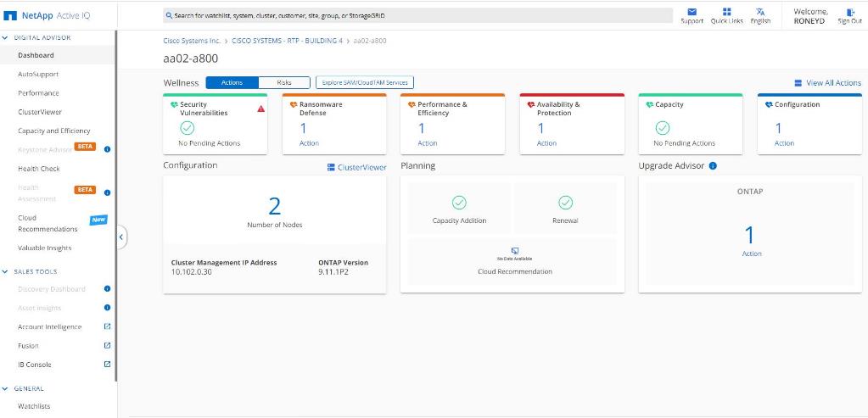Open Health Check in the sidebar
The image size is (868, 418).
(x=39, y=169)
